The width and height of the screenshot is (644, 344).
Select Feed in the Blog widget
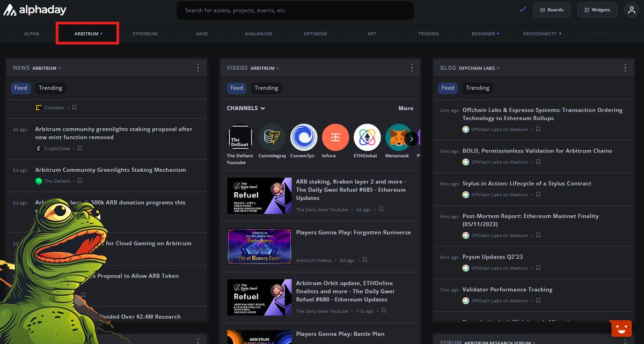click(x=448, y=88)
